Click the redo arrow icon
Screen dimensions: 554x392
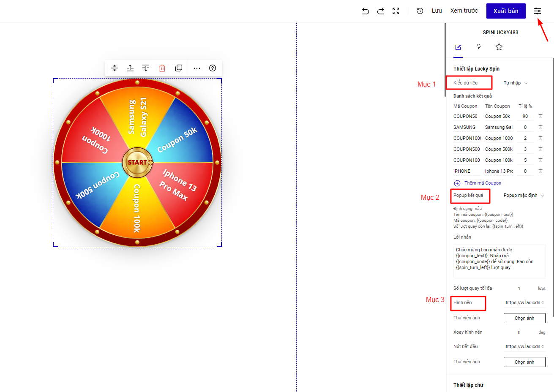tap(381, 11)
